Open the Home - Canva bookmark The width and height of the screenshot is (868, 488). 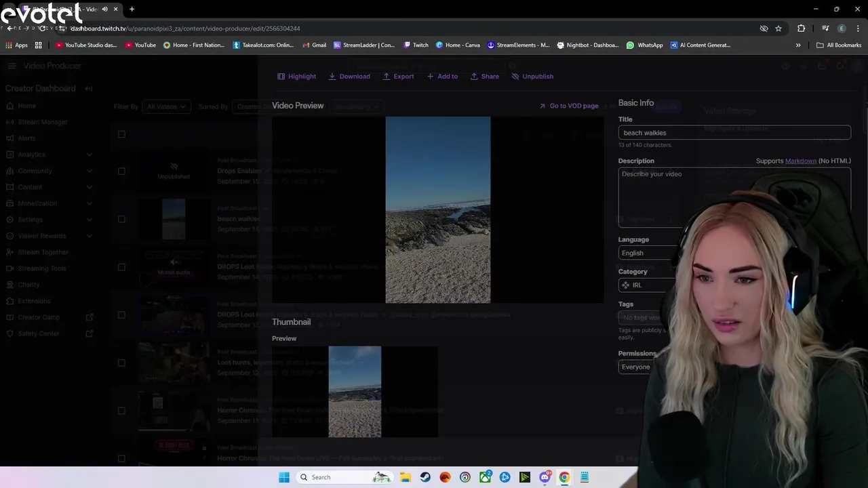click(x=458, y=45)
